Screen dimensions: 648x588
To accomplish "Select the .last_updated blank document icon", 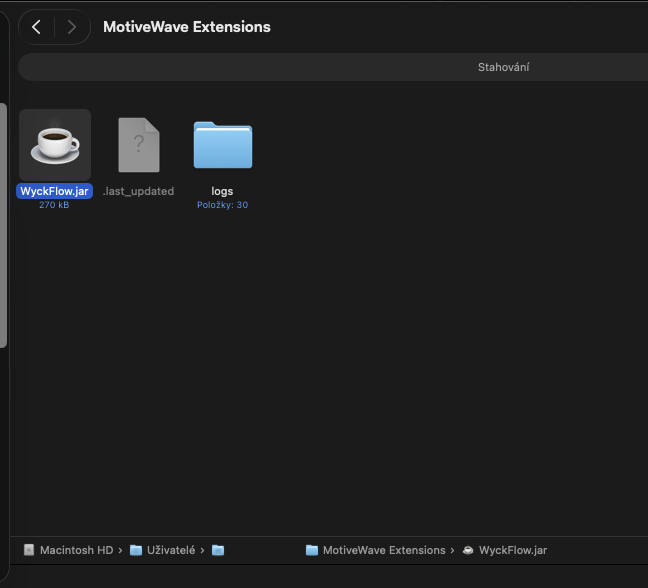I will [x=139, y=145].
